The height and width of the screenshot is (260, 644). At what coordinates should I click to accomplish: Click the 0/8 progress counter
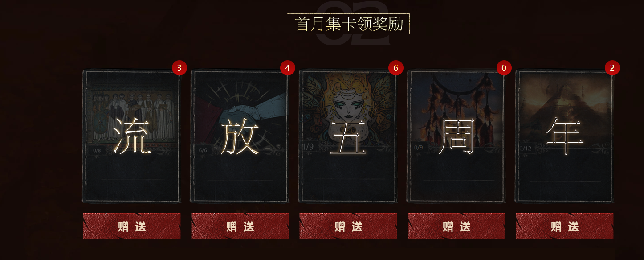coord(97,150)
